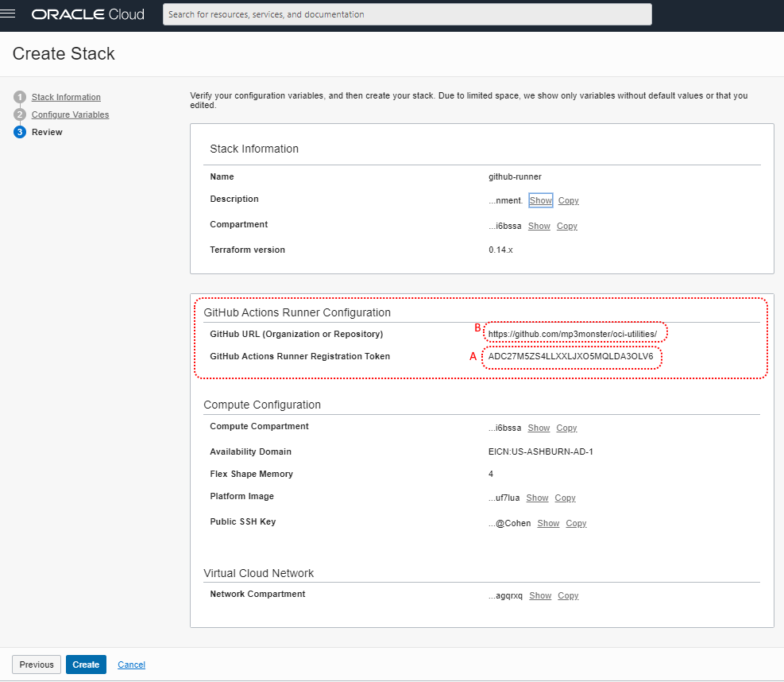Click step 1 circle icon
The height and width of the screenshot is (682, 784).
(20, 97)
